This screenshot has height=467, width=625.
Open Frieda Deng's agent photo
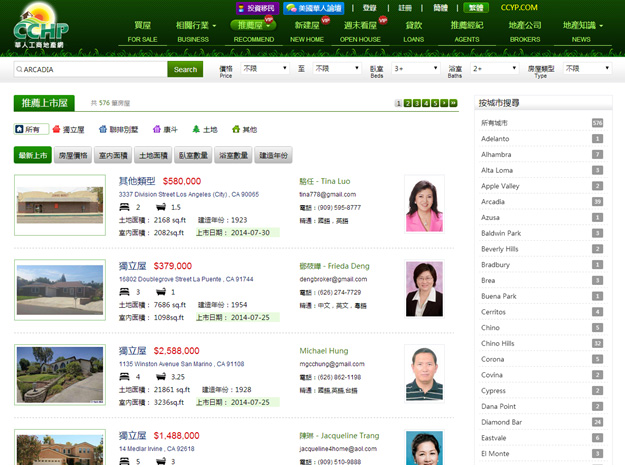(424, 289)
